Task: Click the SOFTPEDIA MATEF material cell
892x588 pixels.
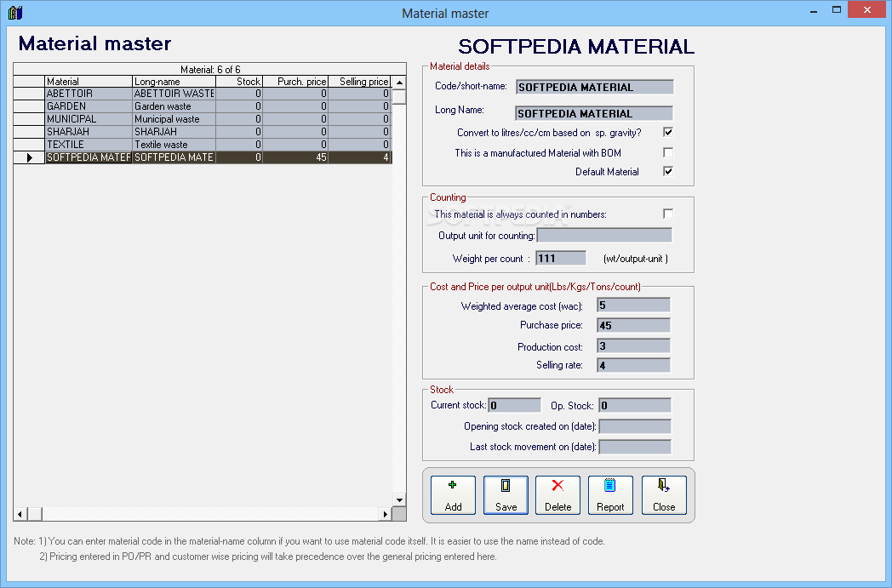Action: tap(89, 157)
